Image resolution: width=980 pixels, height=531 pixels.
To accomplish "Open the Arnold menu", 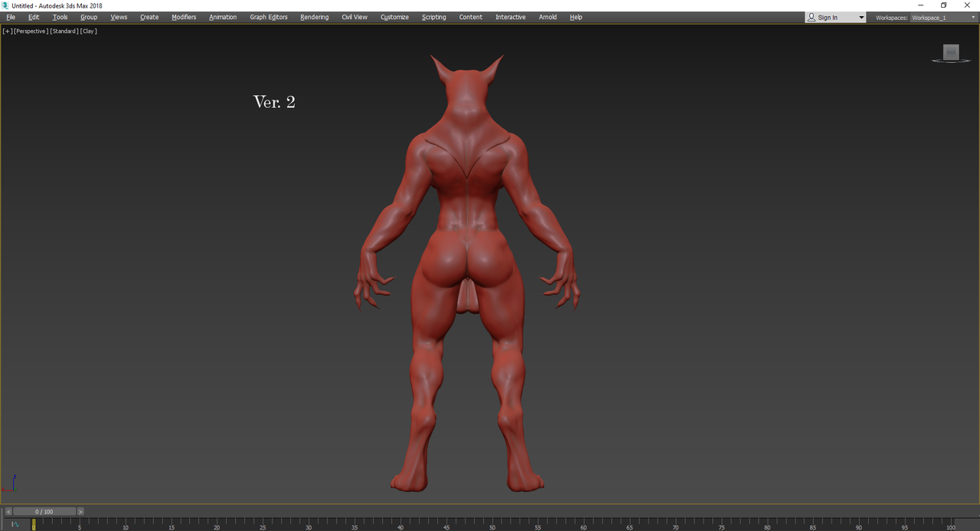I will (x=547, y=17).
